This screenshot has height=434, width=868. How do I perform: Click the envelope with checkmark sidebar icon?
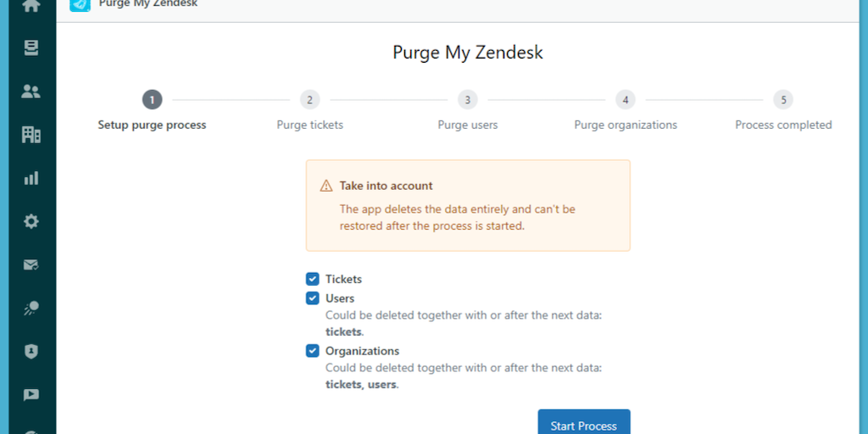pyautogui.click(x=31, y=264)
